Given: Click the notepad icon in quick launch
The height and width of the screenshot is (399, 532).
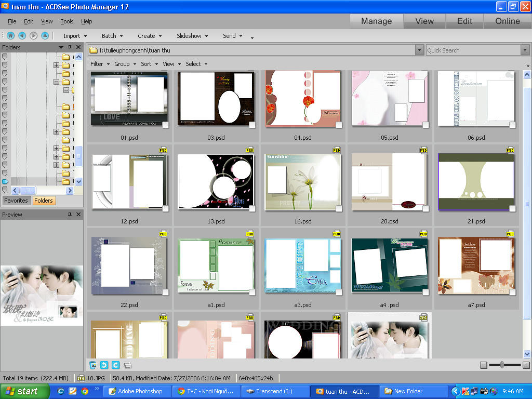Looking at the screenshot, I should click(x=73, y=391).
